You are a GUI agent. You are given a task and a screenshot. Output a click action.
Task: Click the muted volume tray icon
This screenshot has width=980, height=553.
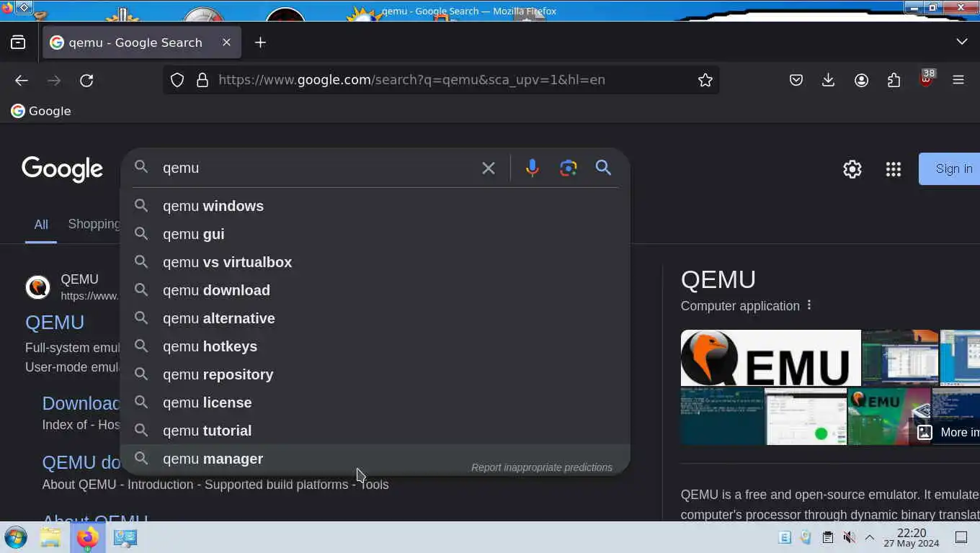pos(850,537)
